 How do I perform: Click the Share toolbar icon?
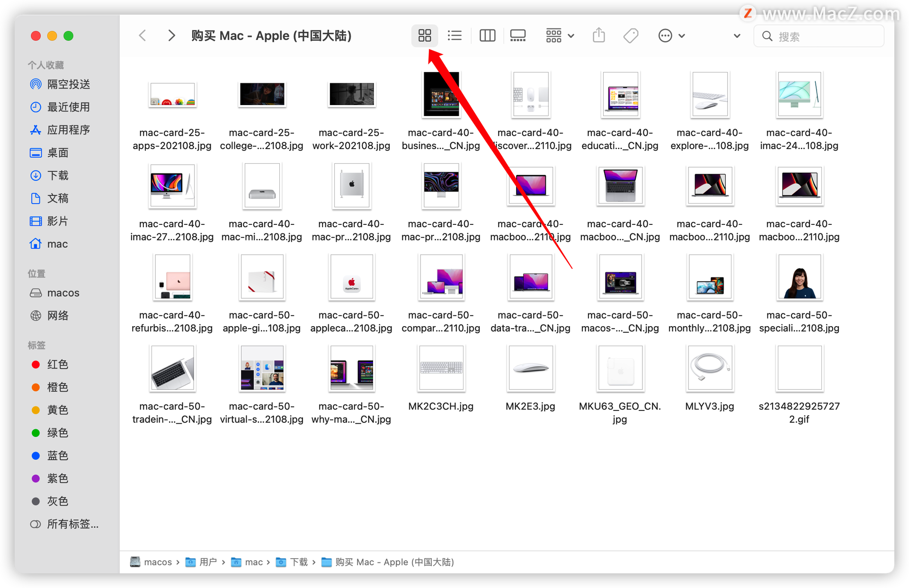tap(599, 36)
